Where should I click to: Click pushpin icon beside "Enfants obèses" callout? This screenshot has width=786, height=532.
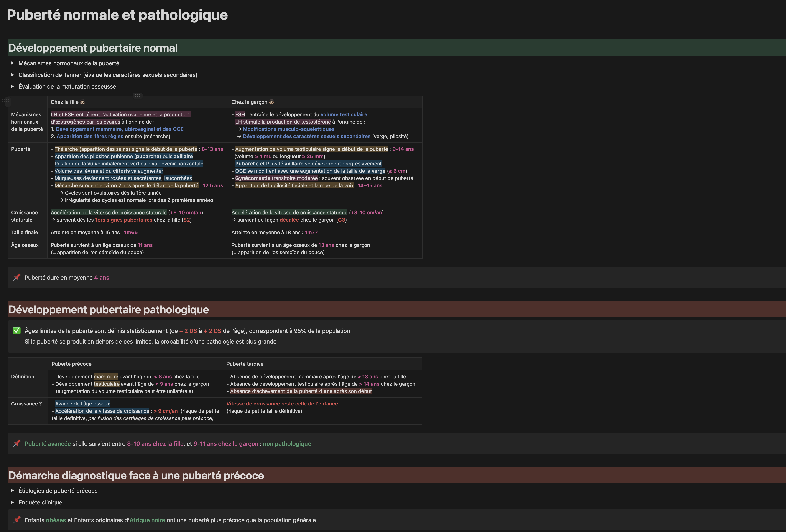point(17,519)
